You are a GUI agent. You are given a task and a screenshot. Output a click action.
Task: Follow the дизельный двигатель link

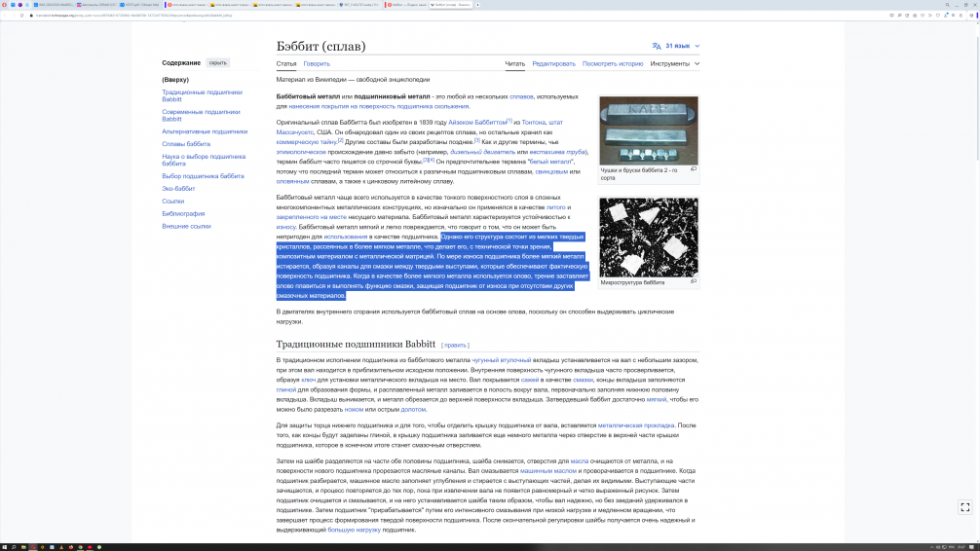point(482,152)
